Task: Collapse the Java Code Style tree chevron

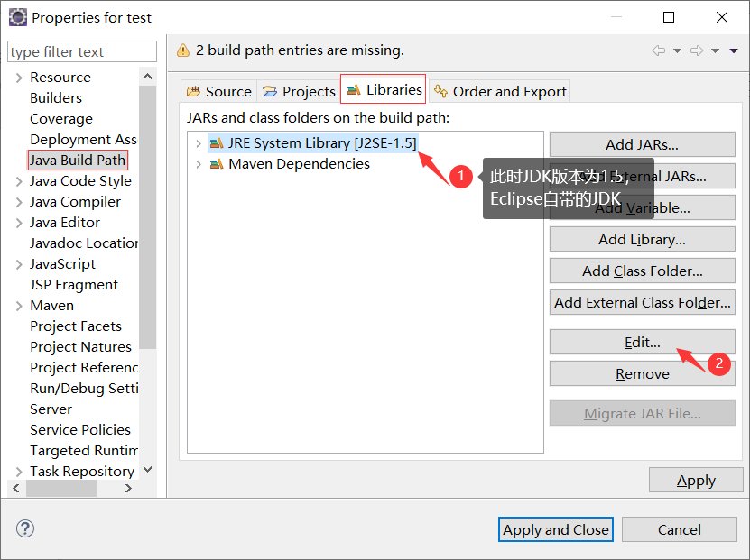Action: pos(20,180)
